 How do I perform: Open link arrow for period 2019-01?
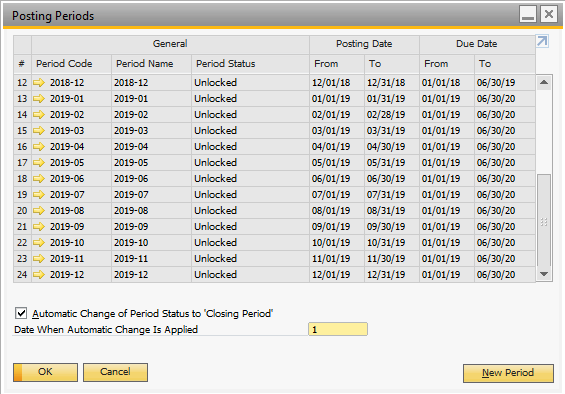click(39, 99)
